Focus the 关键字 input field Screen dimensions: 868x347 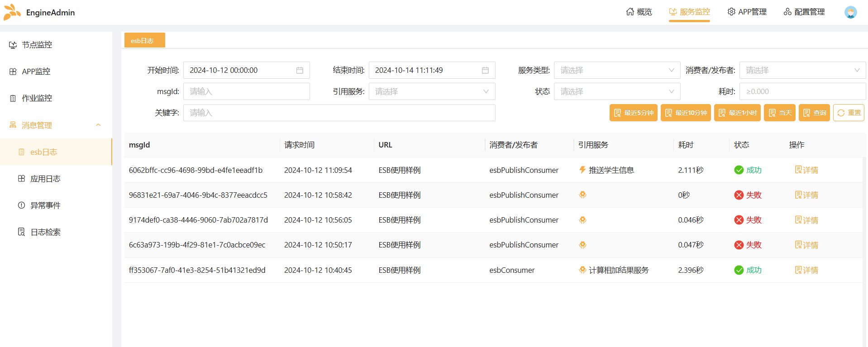[339, 113]
